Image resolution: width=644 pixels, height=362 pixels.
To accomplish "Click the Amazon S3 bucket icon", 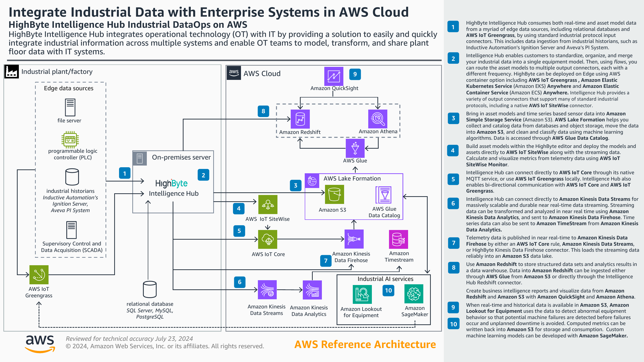I will (x=334, y=194).
